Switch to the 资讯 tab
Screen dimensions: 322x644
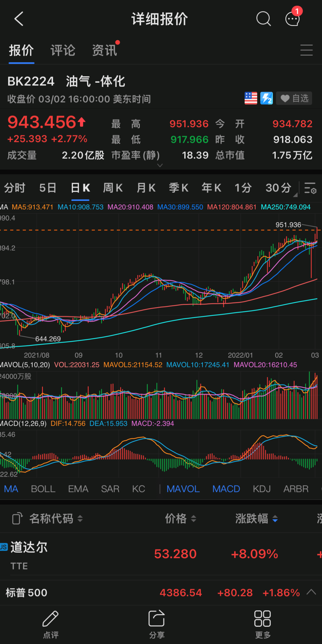(x=105, y=50)
